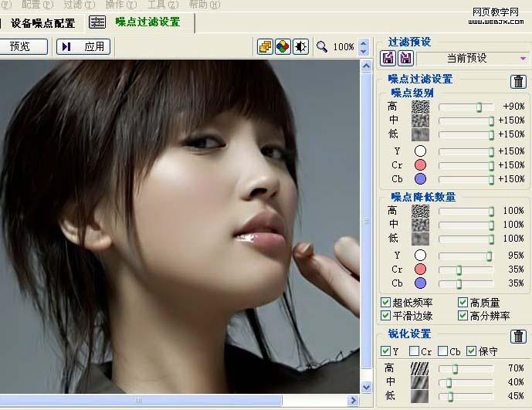Viewport: 532px width, 410px height.
Task: Click preview vertical scrollbar down arrow
Action: (x=366, y=387)
